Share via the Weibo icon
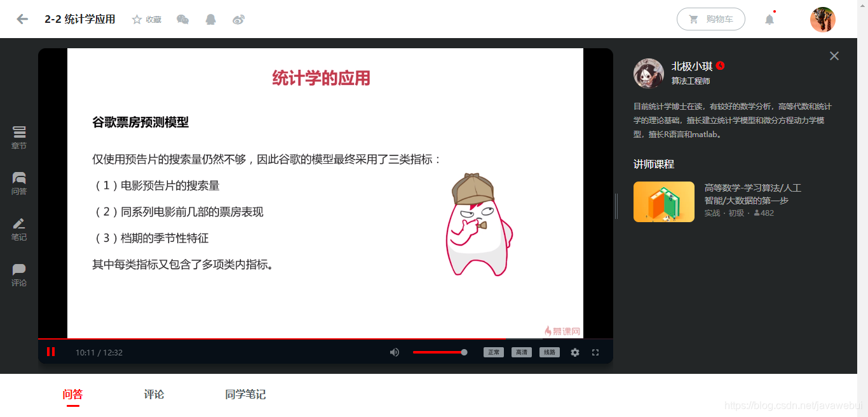 (238, 20)
